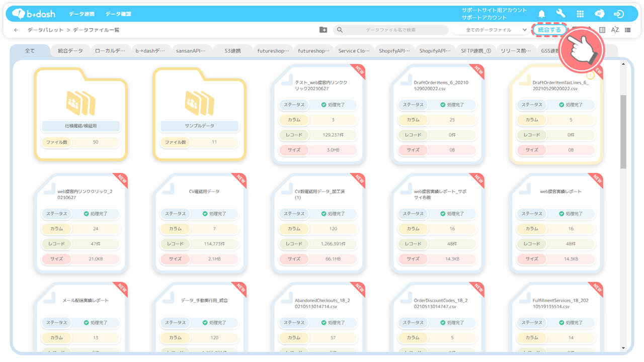Viewport: 644px width, 362px height.
Task: Switch to the table view icon
Action: pos(602,30)
